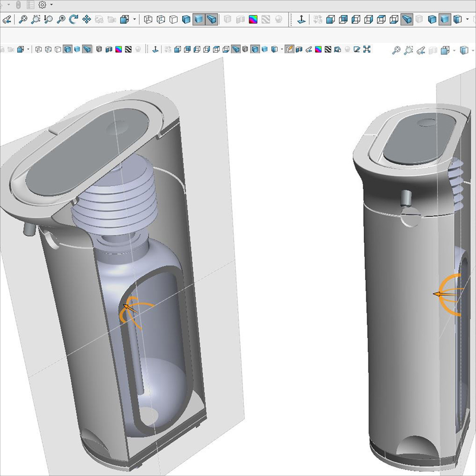This screenshot has height=476, width=476.
Task: Click the Normal To icon in top toolbar
Action: (301, 19)
